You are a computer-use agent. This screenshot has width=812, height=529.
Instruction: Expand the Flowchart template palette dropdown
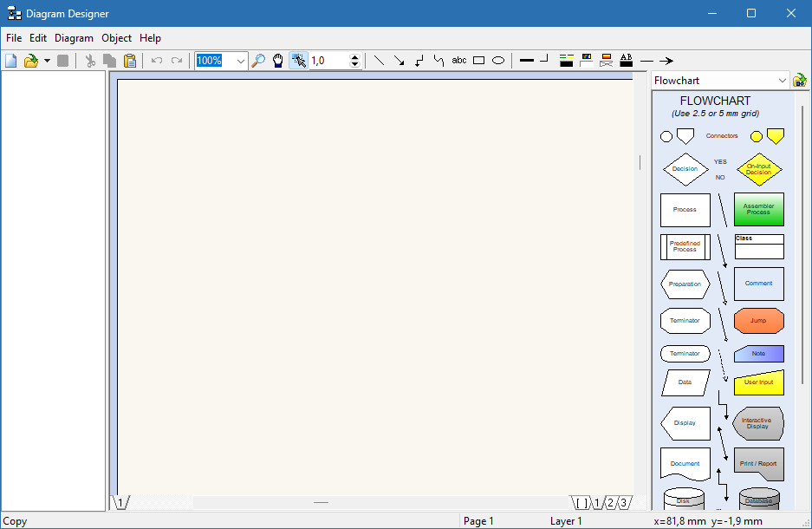[x=782, y=81]
